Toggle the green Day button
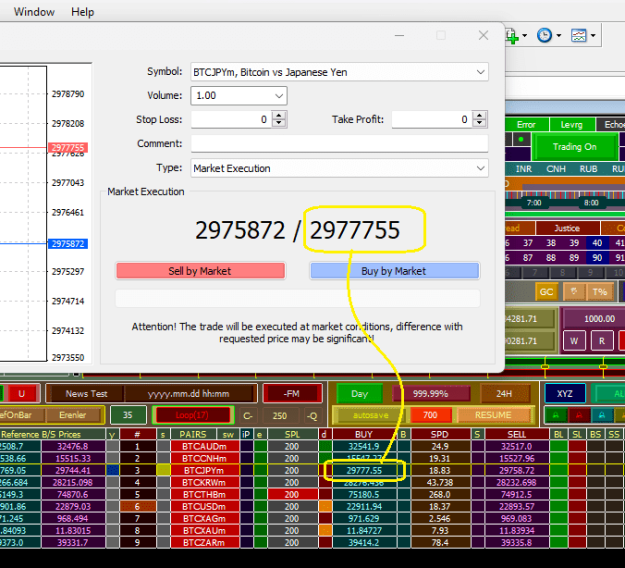The height and width of the screenshot is (568, 625). coord(360,394)
